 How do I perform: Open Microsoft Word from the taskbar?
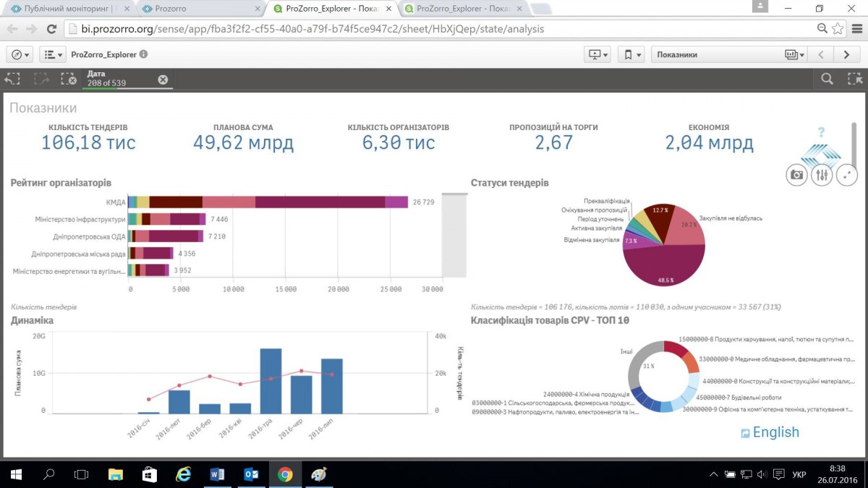[217, 474]
